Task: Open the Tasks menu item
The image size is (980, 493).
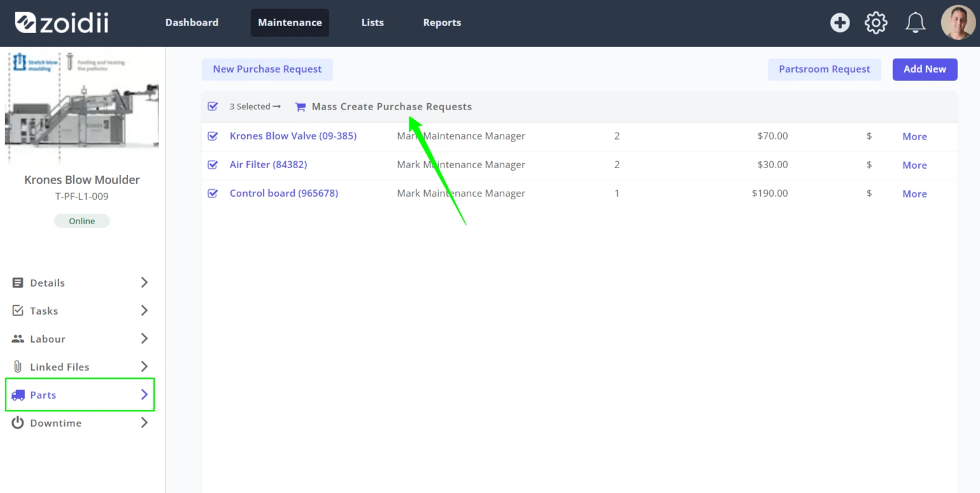Action: [80, 311]
